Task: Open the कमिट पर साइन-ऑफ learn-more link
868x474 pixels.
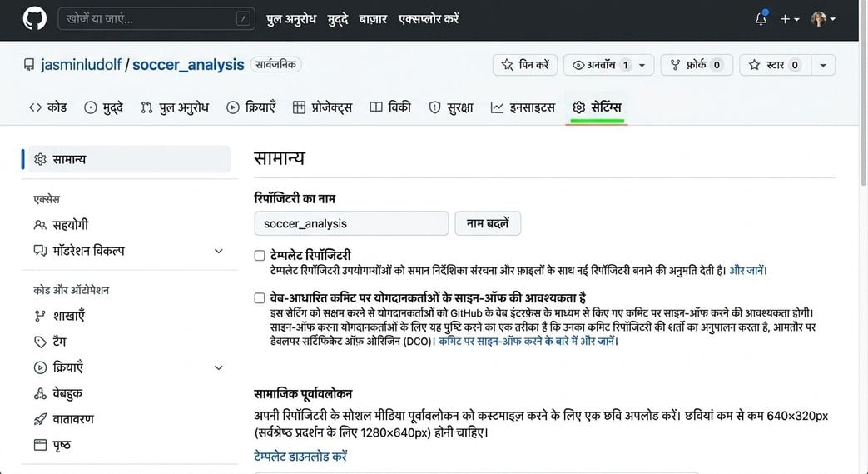Action: point(527,341)
